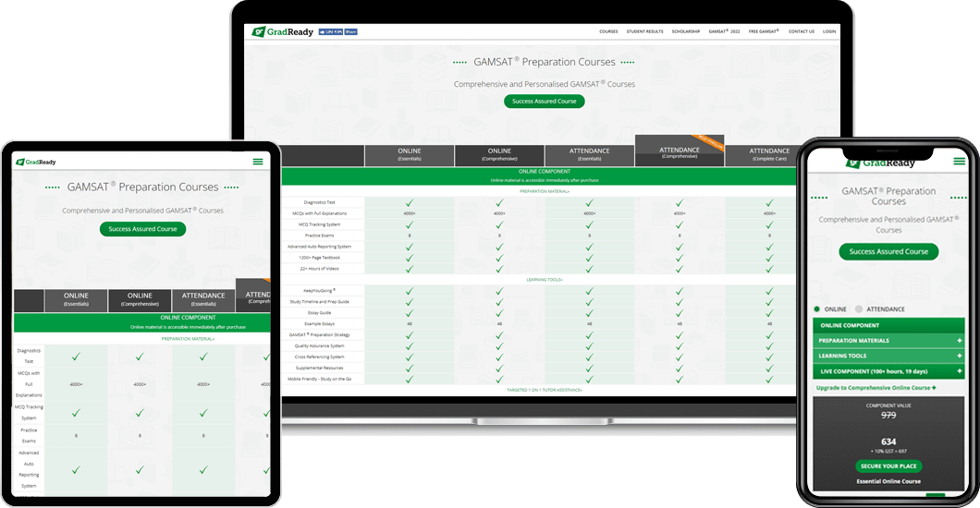Image resolution: width=980 pixels, height=508 pixels.
Task: Click 'Practice Exams' row label on laptop
Action: pos(319,236)
